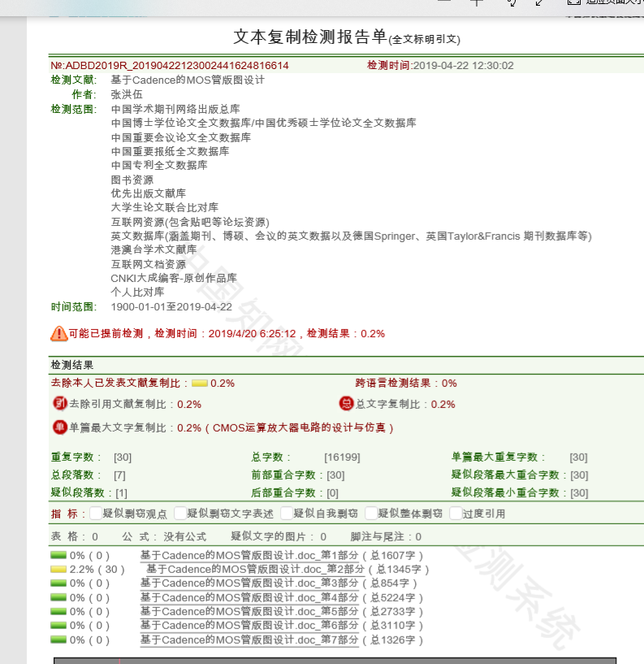Toggle the 过度引用 checkbox
This screenshot has width=644, height=664.
point(456,514)
